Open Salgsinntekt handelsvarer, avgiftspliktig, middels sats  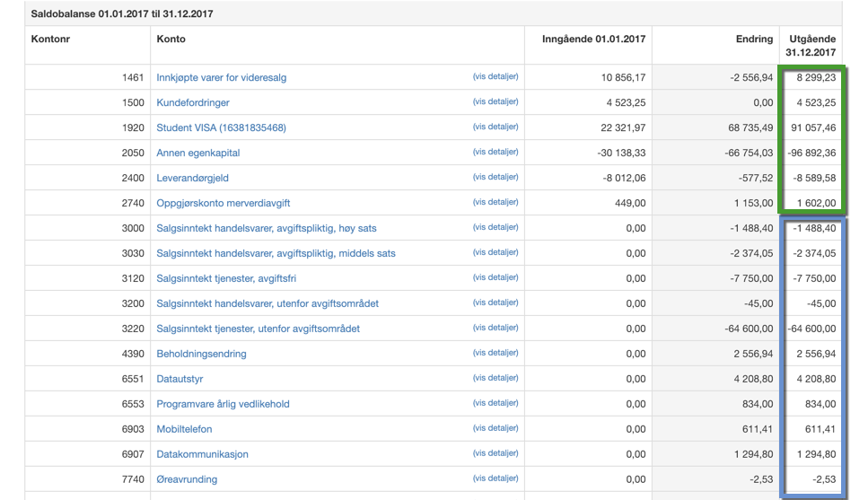tap(276, 254)
